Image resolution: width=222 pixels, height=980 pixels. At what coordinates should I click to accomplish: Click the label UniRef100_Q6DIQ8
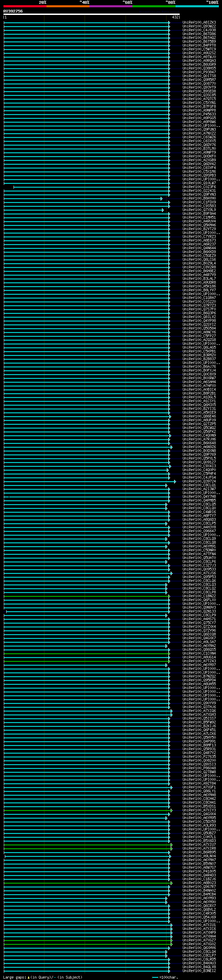(x=199, y=634)
